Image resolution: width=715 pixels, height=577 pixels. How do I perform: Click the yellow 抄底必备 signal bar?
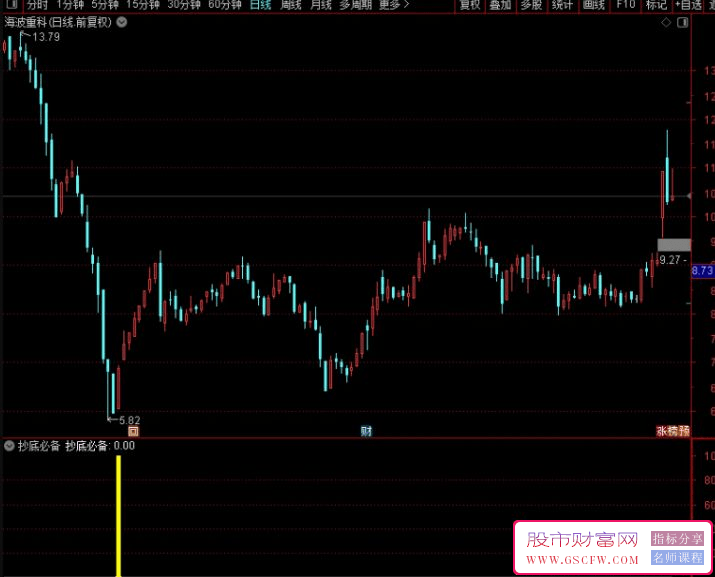(119, 516)
